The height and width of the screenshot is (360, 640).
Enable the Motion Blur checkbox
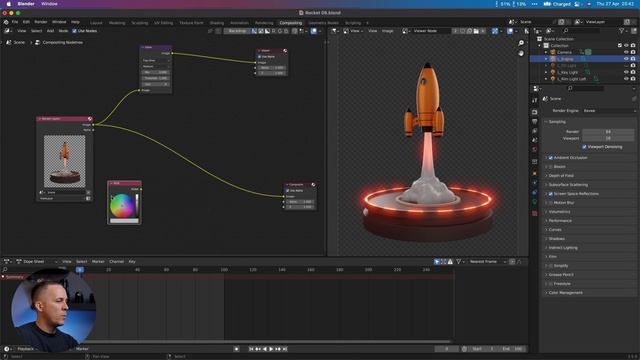tap(551, 203)
